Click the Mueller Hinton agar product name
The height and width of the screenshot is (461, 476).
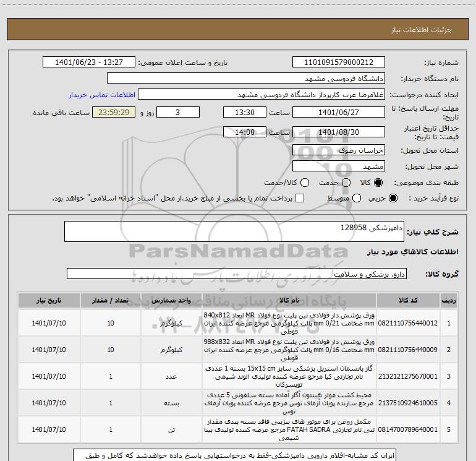tap(289, 403)
